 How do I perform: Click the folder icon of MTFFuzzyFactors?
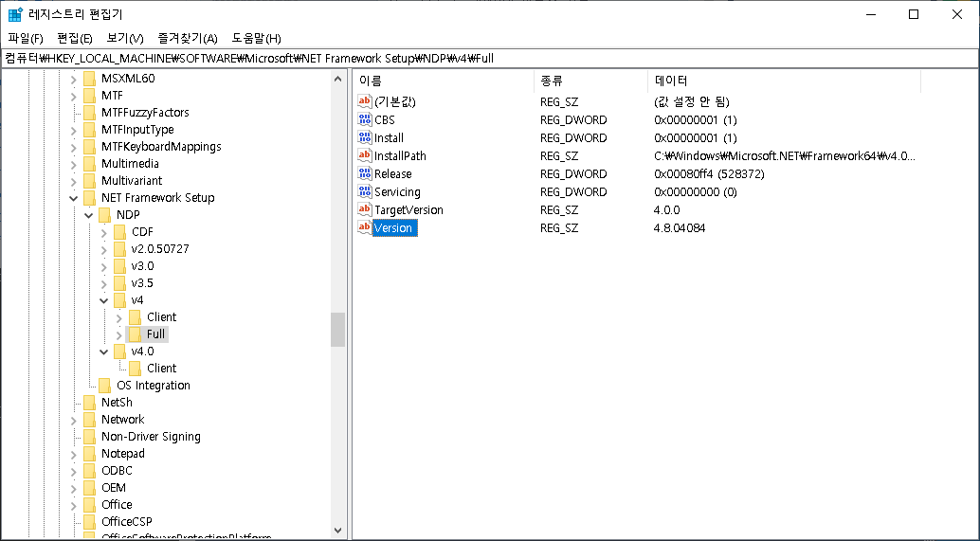tap(90, 113)
